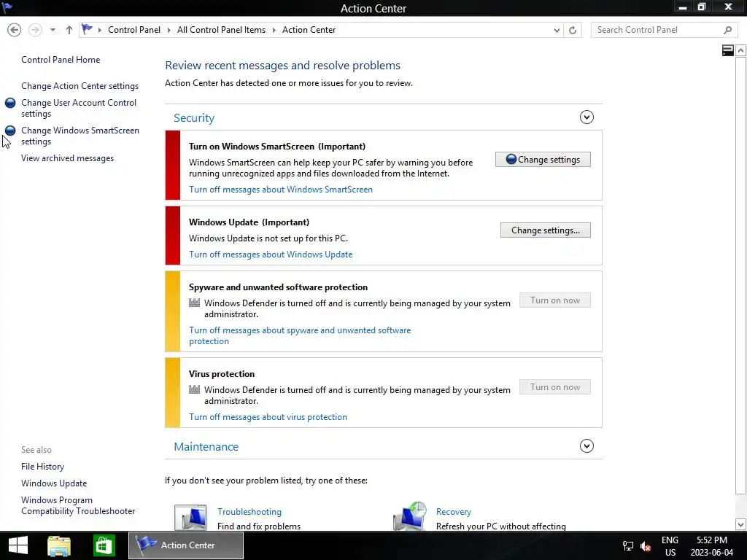The height and width of the screenshot is (560, 747).
Task: Click the search magnifier icon
Action: pyautogui.click(x=727, y=30)
